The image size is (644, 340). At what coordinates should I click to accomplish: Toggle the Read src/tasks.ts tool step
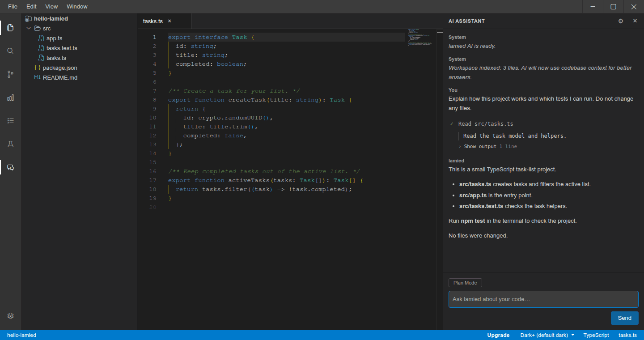[x=481, y=124]
